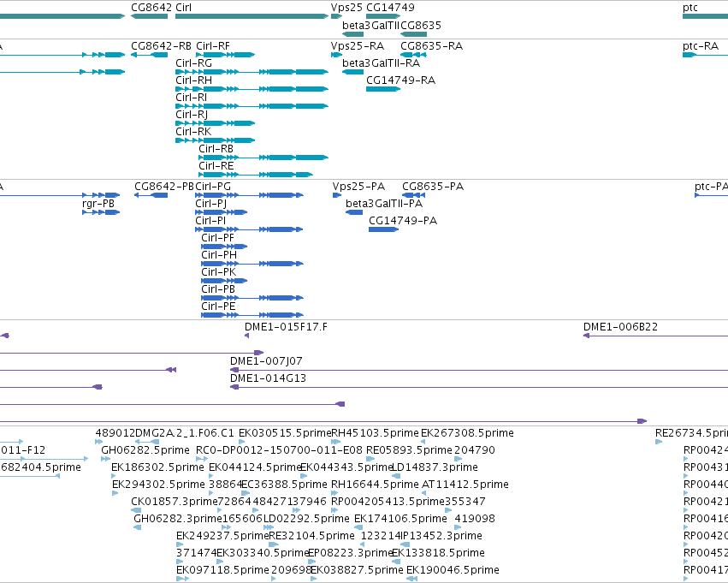Viewport: 728px width, 583px height.
Task: Select the CG8642-PB protein label
Action: point(164,187)
